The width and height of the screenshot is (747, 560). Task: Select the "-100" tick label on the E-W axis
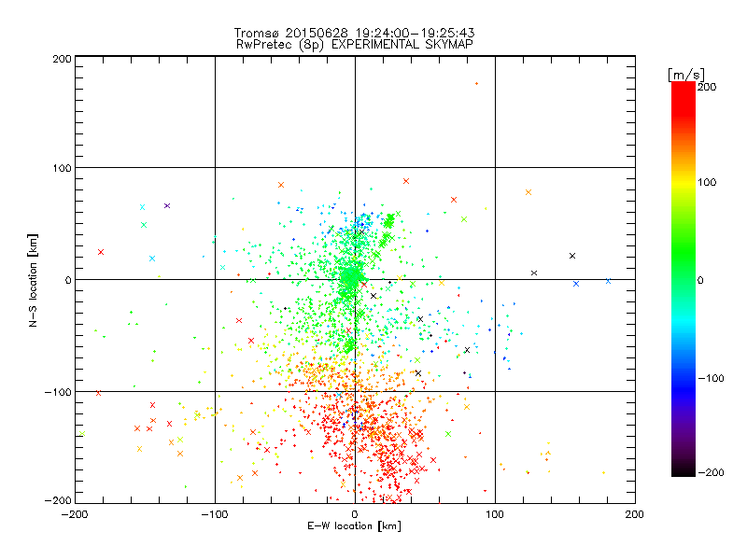coord(215,514)
